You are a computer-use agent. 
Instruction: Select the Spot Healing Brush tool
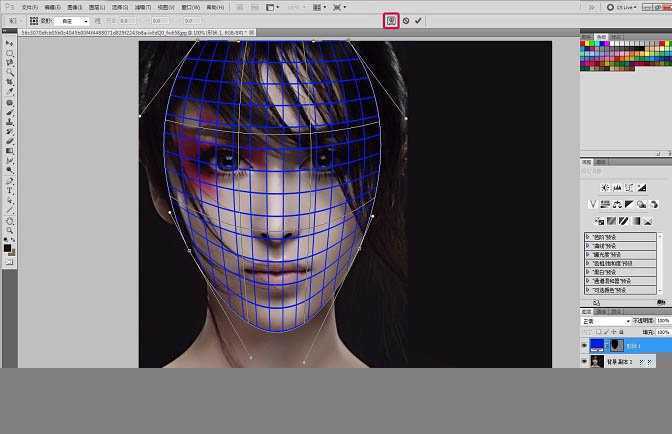9,103
